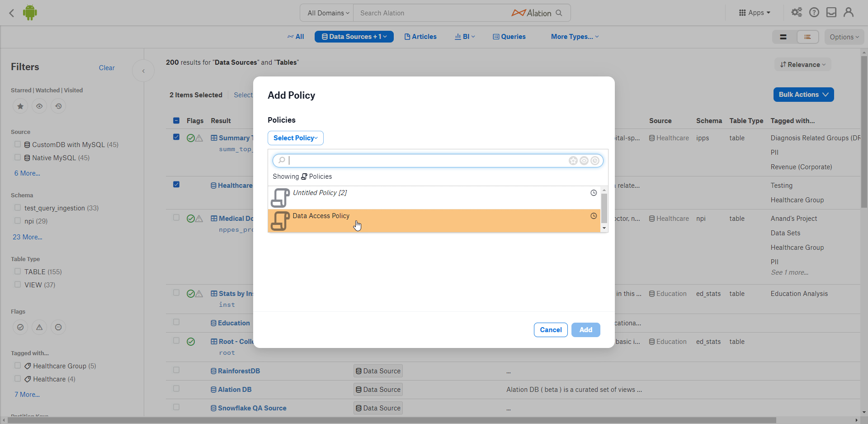Check the CustomDB with MySQL source filter
Screen dimensions: 868x424
(18, 144)
